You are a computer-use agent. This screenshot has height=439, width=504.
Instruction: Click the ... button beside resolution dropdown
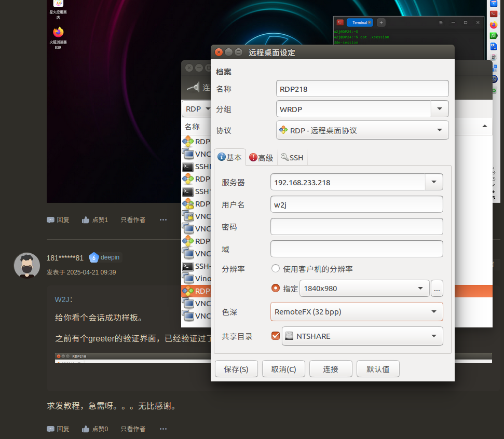click(x=437, y=289)
